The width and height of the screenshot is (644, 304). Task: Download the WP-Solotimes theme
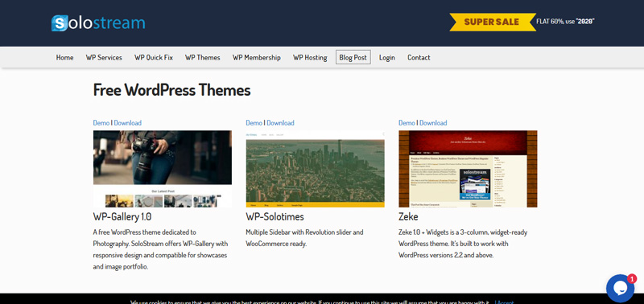click(280, 123)
